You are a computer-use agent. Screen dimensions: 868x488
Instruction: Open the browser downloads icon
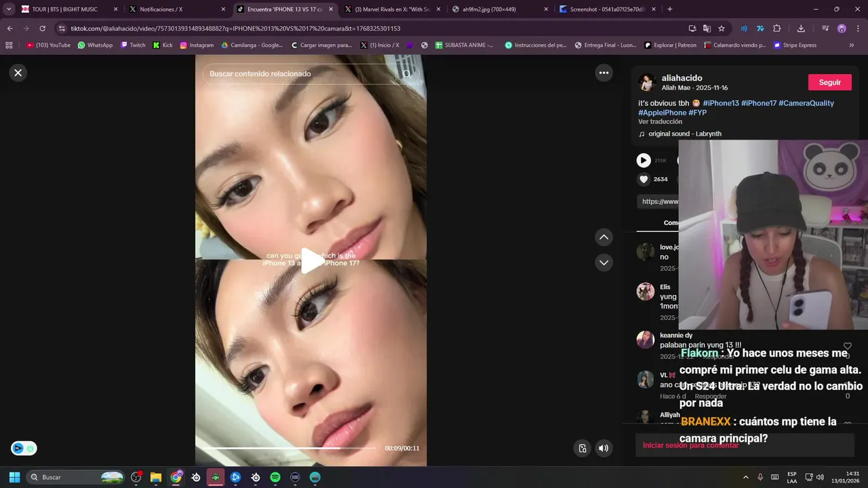click(x=801, y=28)
